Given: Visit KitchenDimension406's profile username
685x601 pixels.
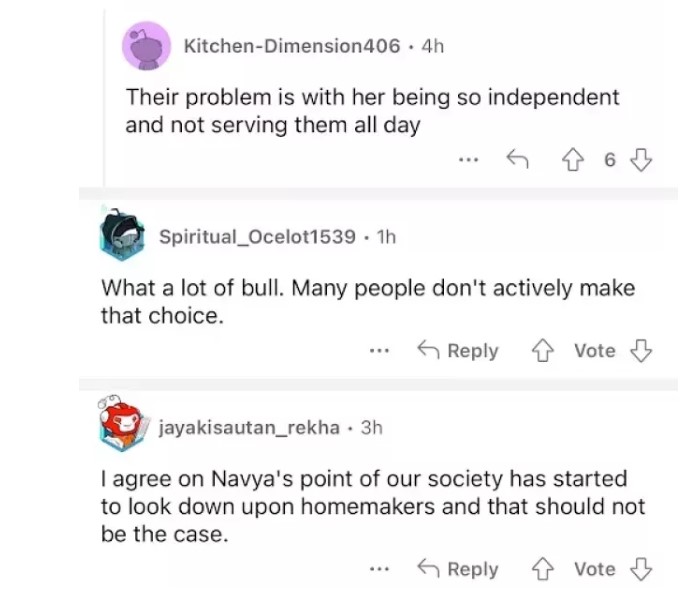Looking at the screenshot, I should (292, 46).
